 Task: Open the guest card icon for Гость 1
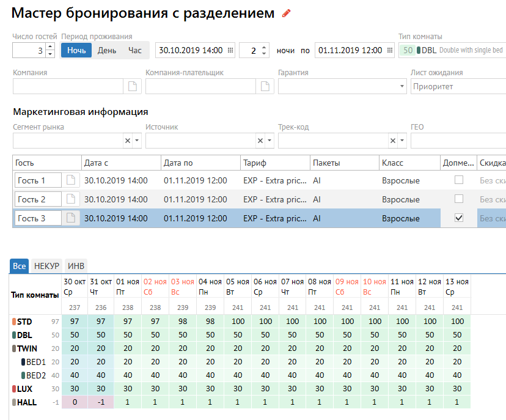pyautogui.click(x=71, y=180)
